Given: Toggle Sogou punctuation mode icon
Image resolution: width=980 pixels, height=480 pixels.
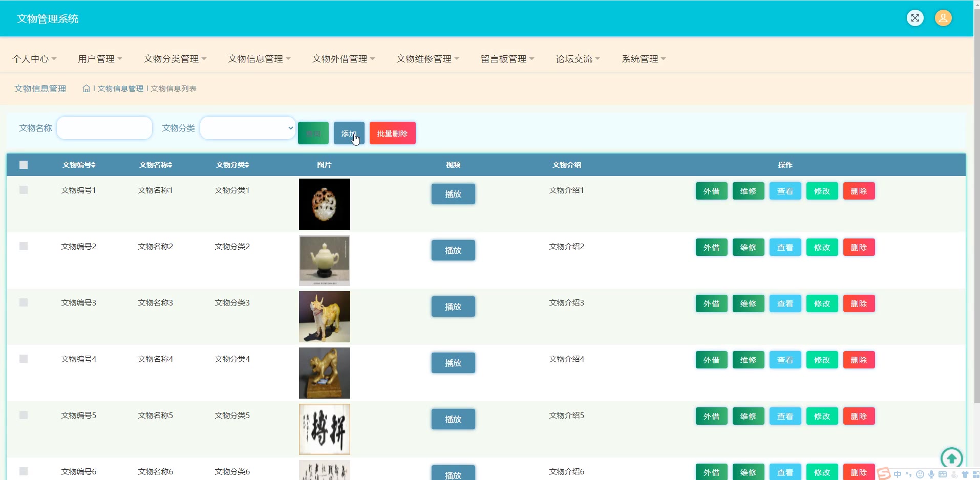Looking at the screenshot, I should (x=909, y=474).
